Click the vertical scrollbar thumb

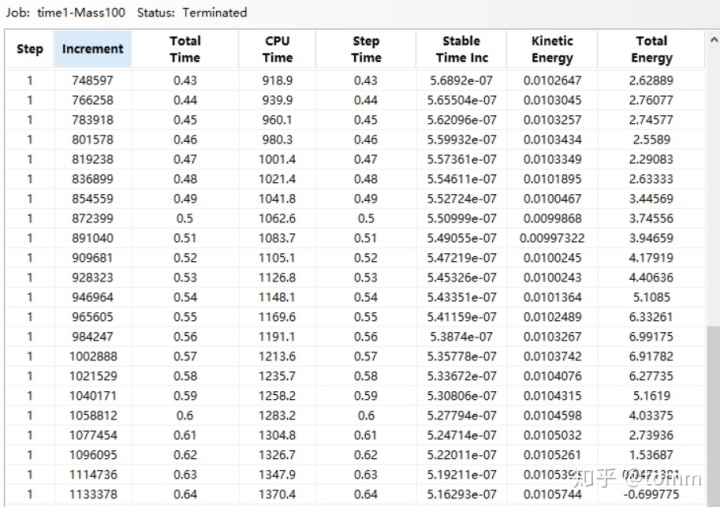[x=714, y=416]
